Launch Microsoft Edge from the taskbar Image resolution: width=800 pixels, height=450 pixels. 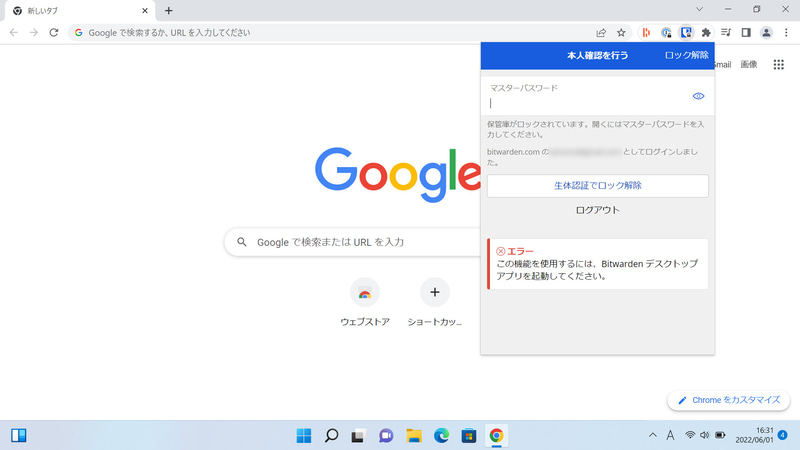(x=441, y=435)
